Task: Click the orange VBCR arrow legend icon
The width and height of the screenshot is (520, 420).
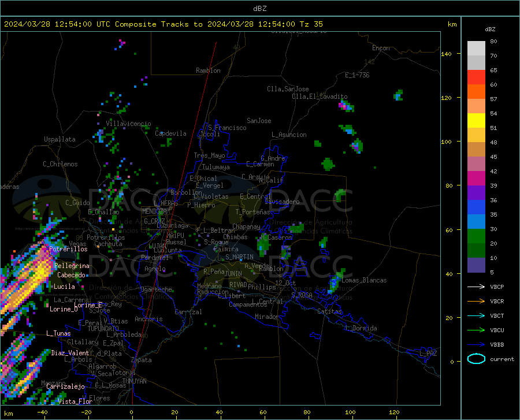Action: click(476, 302)
